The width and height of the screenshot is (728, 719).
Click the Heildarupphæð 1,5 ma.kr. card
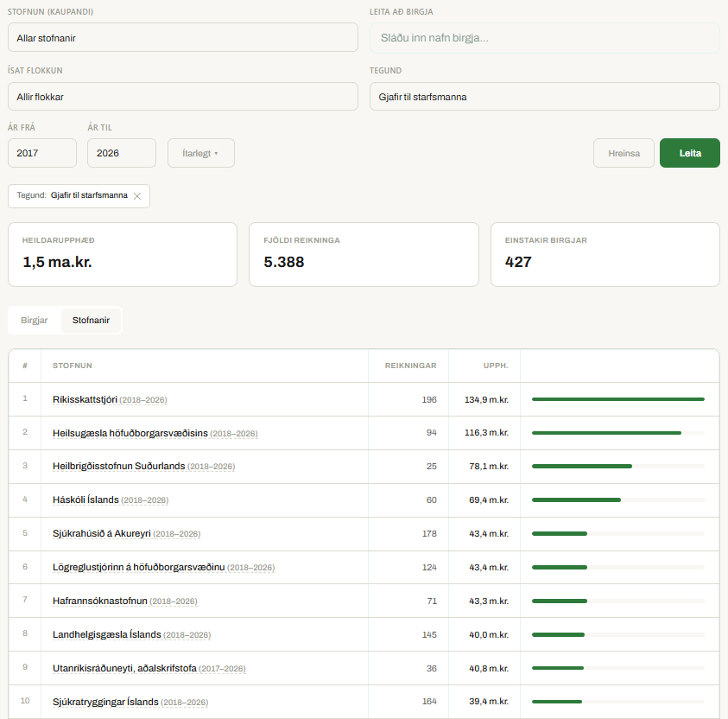pos(123,254)
